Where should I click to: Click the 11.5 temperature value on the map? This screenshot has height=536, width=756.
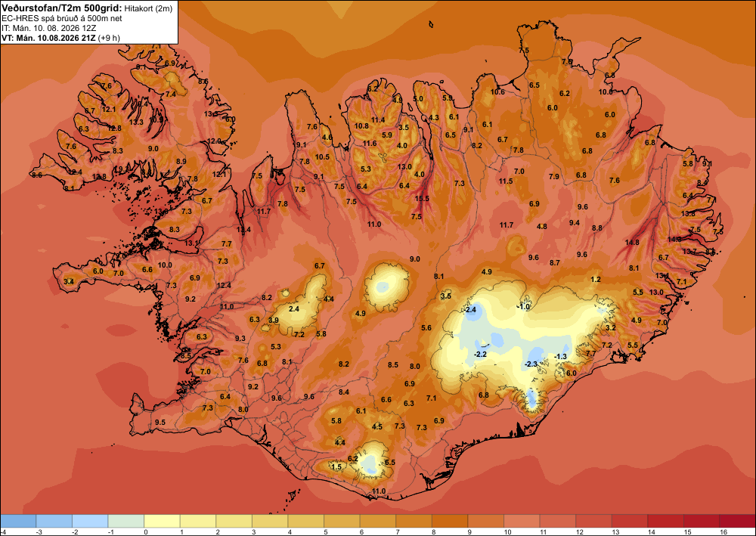pos(506,181)
